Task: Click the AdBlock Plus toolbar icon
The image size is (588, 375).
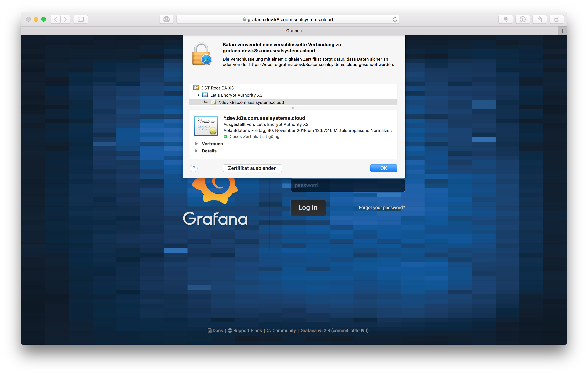Action: 166,19
